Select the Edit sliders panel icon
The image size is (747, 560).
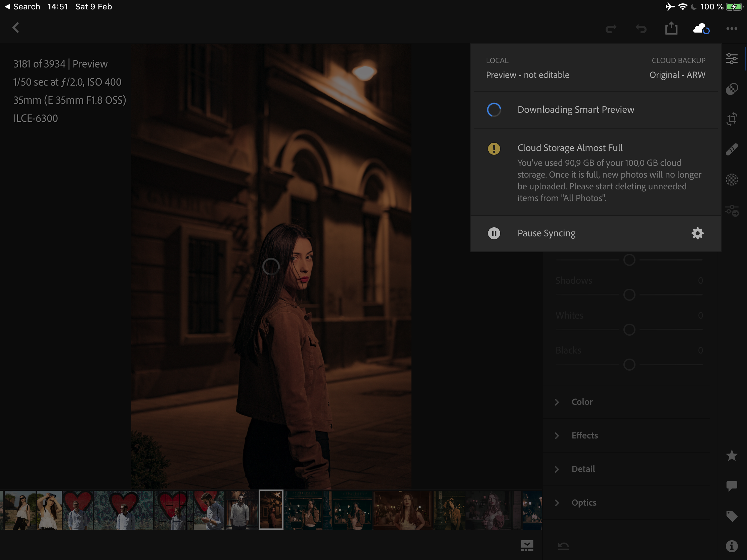coord(732,59)
